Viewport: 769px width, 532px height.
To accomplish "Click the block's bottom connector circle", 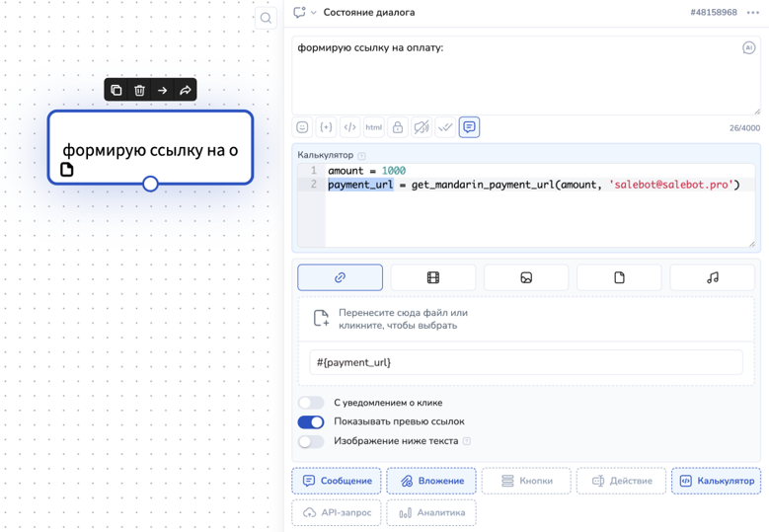I will [x=151, y=184].
